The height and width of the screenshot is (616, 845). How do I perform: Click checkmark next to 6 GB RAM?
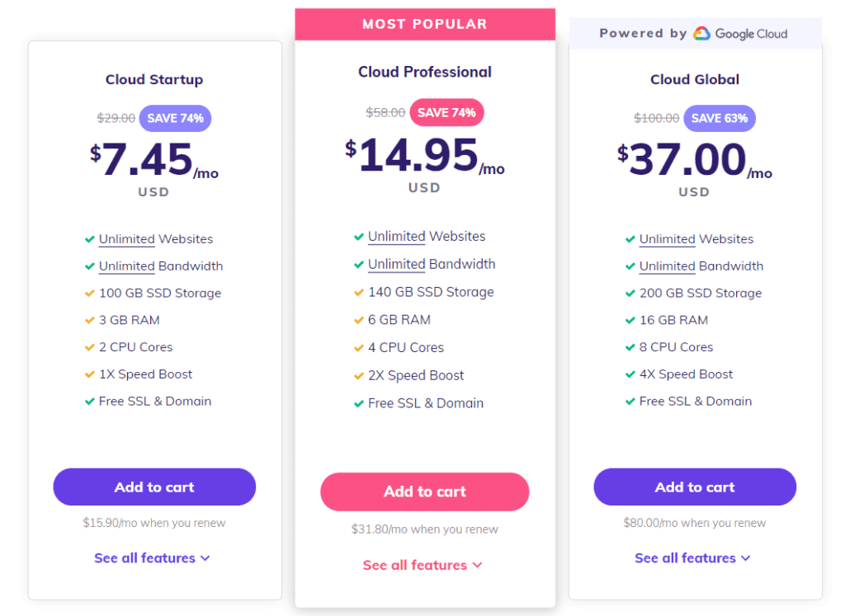(358, 320)
